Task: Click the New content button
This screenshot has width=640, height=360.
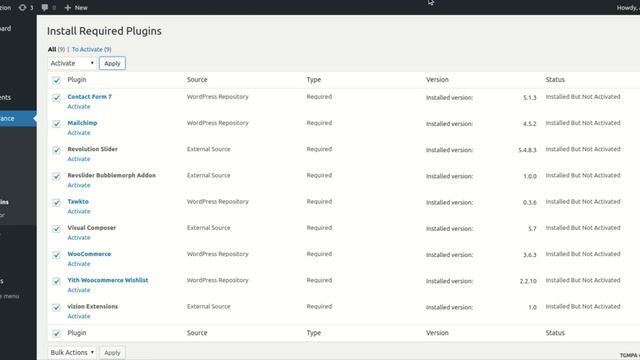Action: click(76, 7)
